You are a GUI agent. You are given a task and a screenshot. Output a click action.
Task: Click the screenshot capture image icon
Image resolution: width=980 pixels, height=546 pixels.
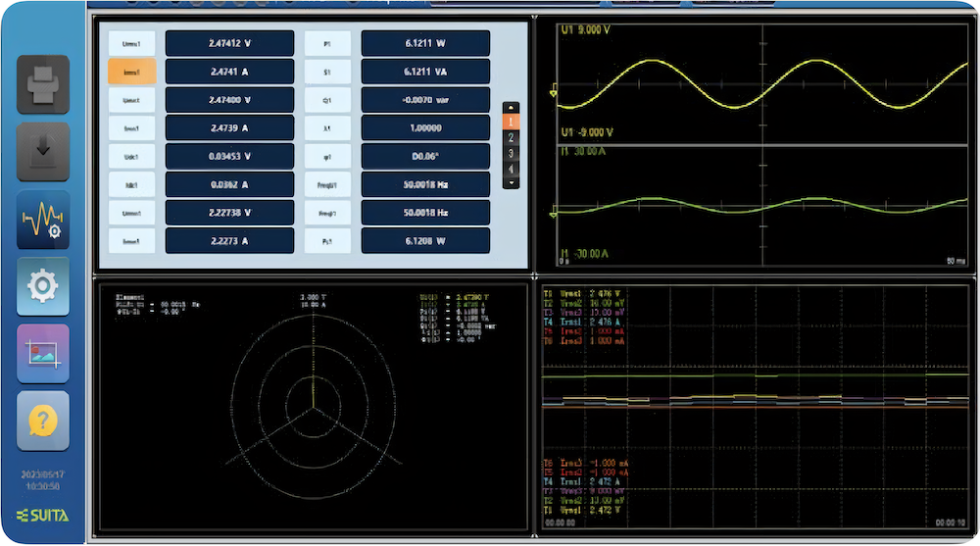click(x=43, y=354)
